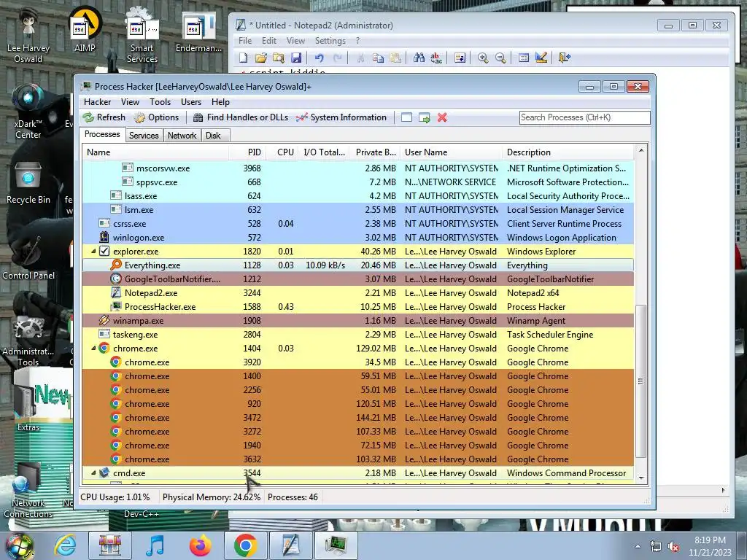The height and width of the screenshot is (560, 747).
Task: Click the red X terminate icon
Action: click(442, 117)
